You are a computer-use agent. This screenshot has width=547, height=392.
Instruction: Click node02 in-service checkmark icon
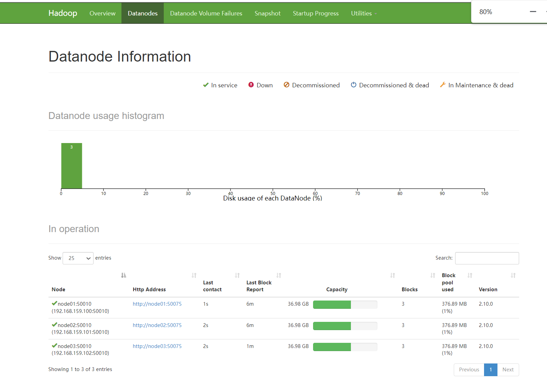54,325
